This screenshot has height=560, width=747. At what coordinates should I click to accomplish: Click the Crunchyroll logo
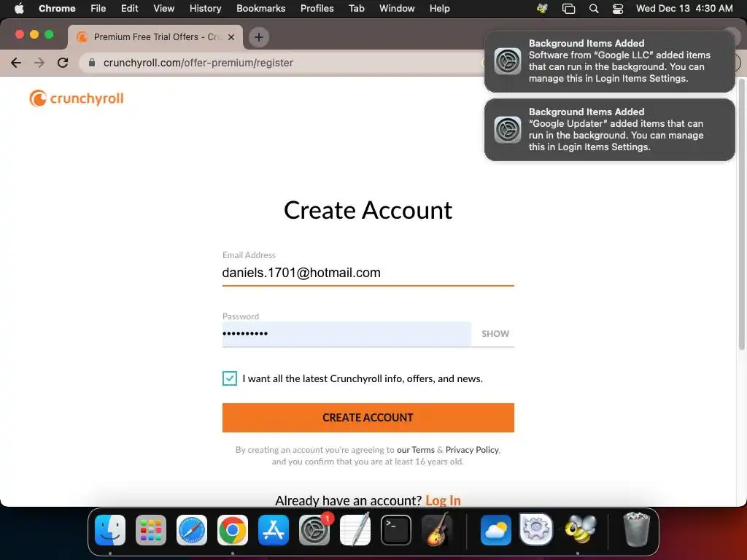point(76,98)
